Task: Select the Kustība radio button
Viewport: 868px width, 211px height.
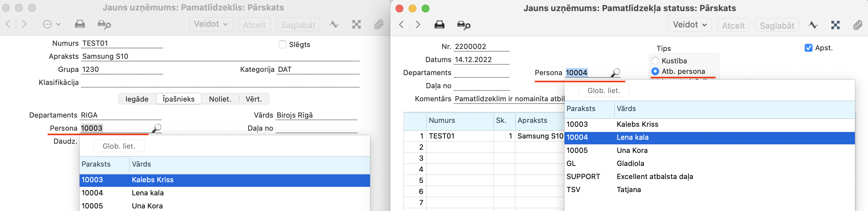Action: pyautogui.click(x=655, y=61)
